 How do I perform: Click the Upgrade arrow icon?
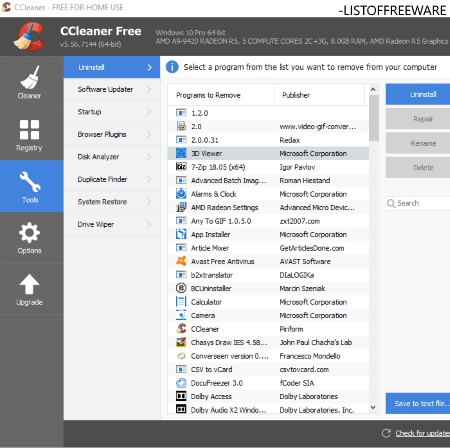click(x=29, y=284)
